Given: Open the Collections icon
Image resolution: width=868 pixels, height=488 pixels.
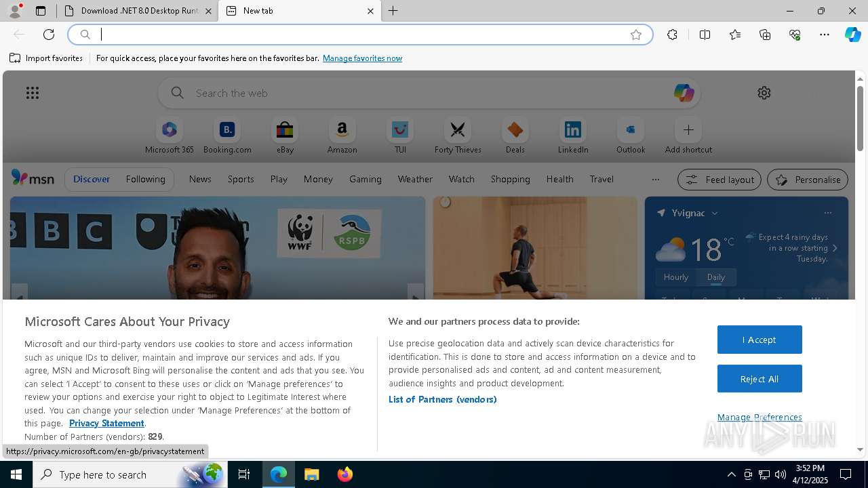Looking at the screenshot, I should pos(765,35).
